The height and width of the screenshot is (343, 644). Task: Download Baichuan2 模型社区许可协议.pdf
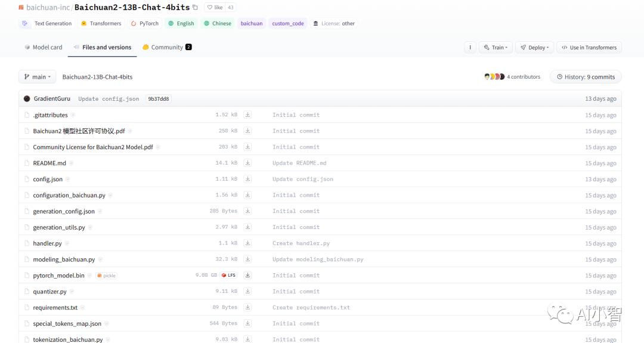pos(247,131)
